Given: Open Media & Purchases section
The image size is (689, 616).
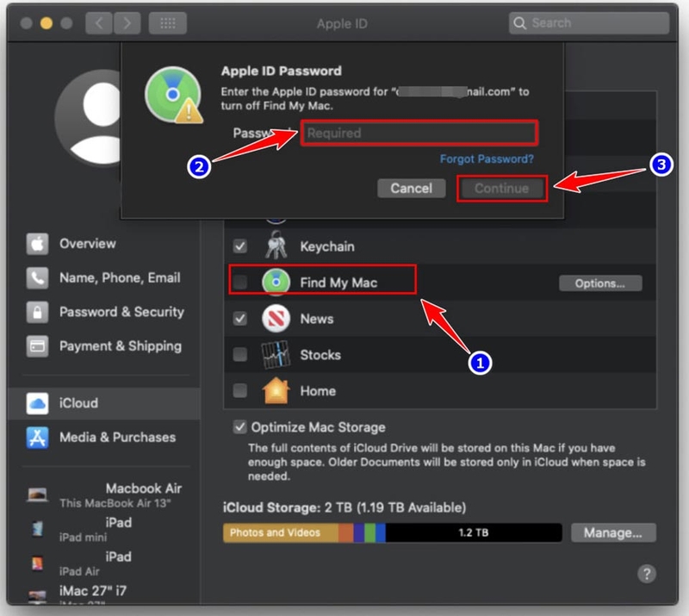Looking at the screenshot, I should pyautogui.click(x=104, y=438).
